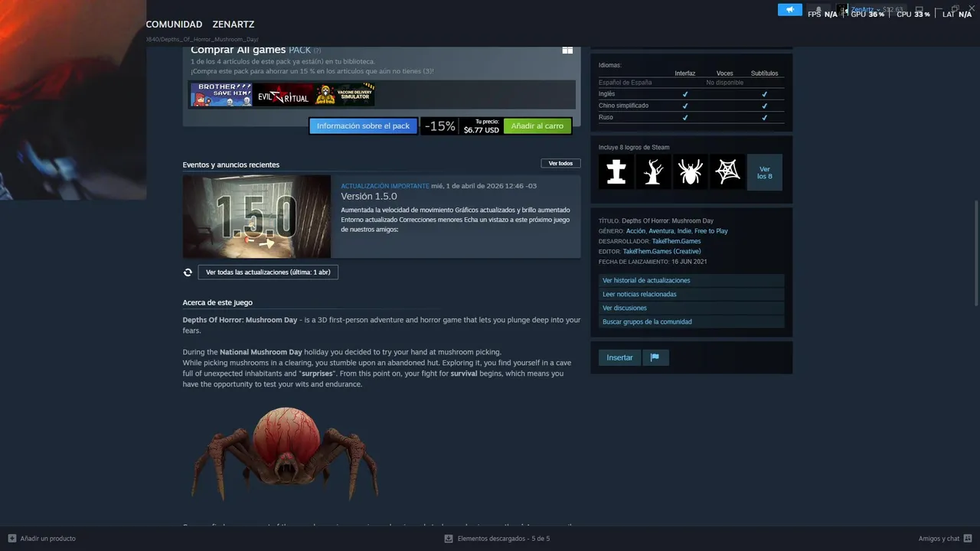Click the spider creature image

(x=284, y=454)
